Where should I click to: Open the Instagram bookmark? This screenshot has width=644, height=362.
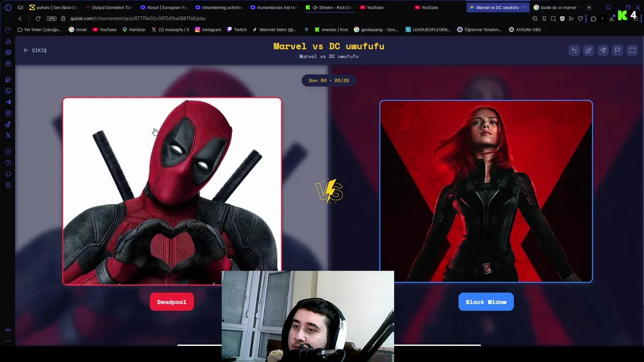pos(208,30)
